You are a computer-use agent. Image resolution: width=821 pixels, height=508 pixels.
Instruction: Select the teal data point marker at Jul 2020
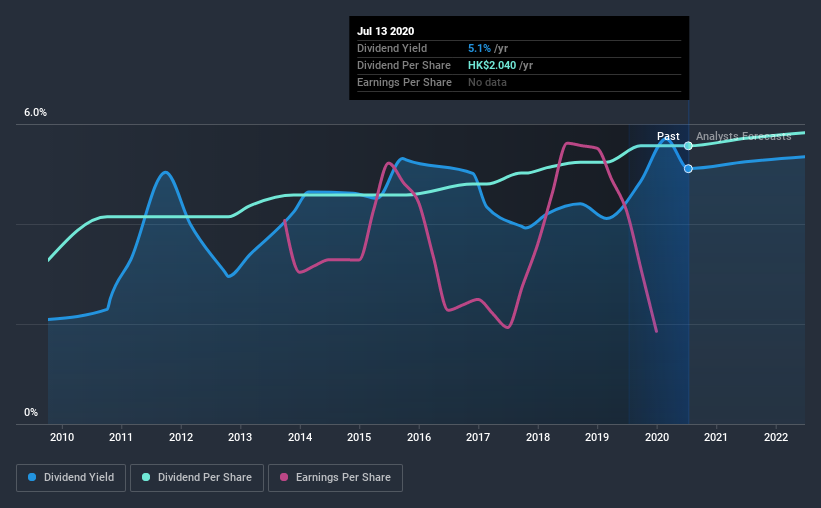coord(689,146)
